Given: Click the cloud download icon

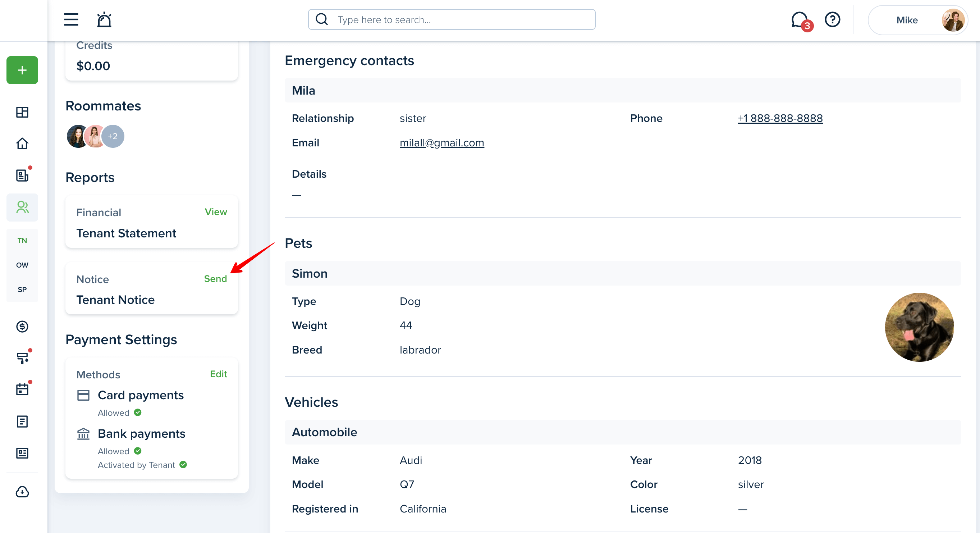Looking at the screenshot, I should [22, 492].
